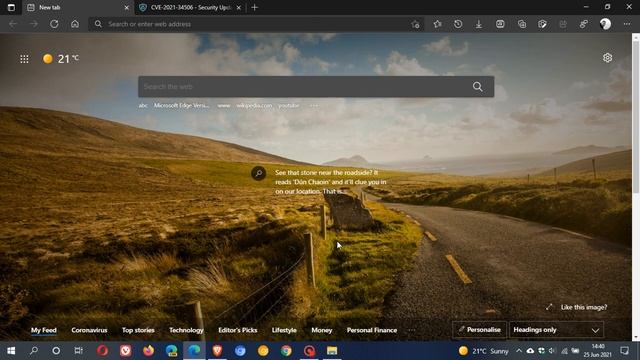The width and height of the screenshot is (640, 360).
Task: Select the Technology feed tab
Action: click(186, 330)
